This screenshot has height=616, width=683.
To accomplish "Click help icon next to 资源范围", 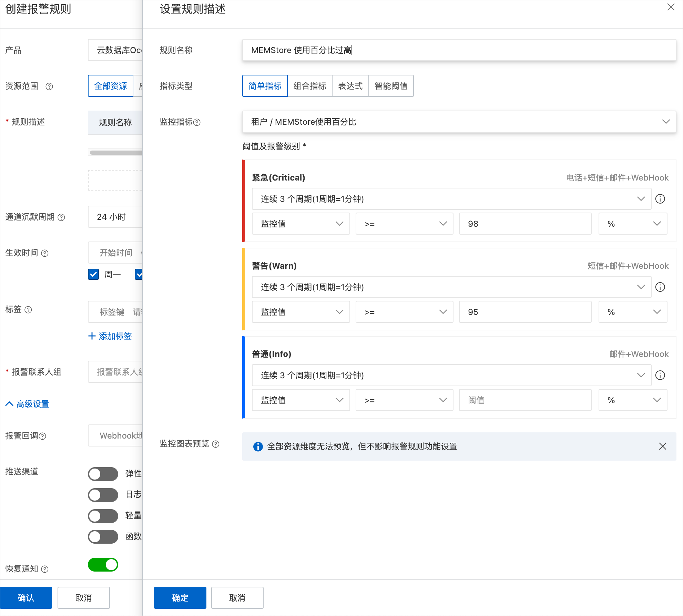I will [x=49, y=86].
